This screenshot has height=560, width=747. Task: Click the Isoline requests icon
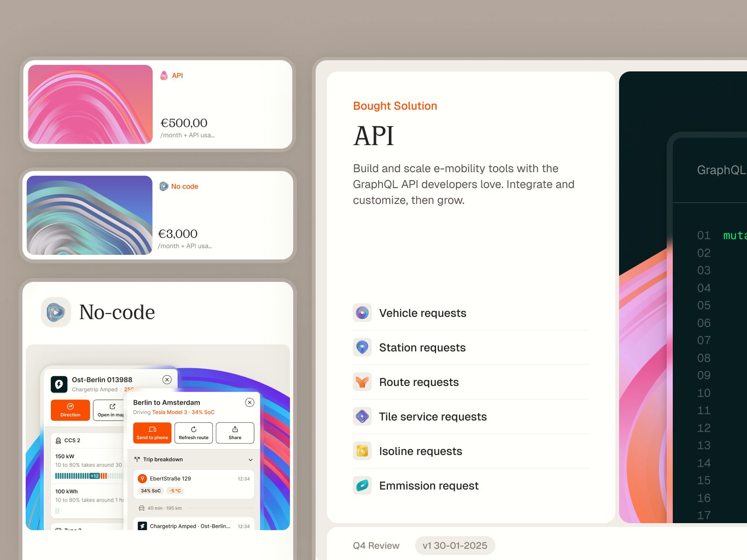click(362, 451)
